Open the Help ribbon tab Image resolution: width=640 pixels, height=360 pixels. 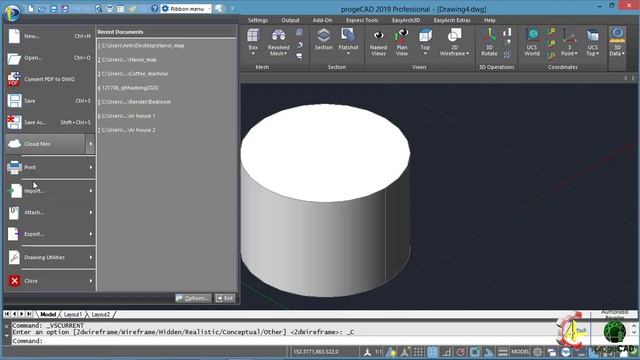tap(489, 20)
